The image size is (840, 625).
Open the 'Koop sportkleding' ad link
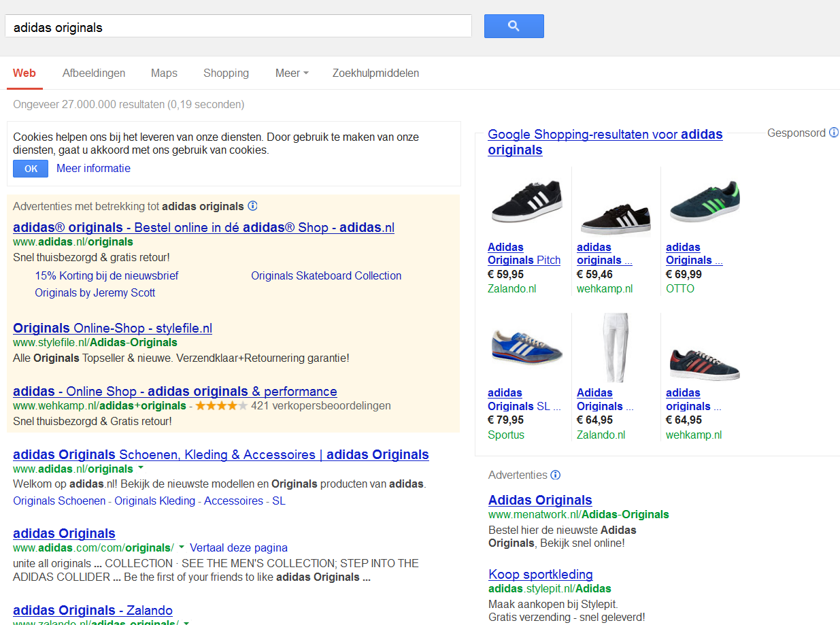pos(540,574)
